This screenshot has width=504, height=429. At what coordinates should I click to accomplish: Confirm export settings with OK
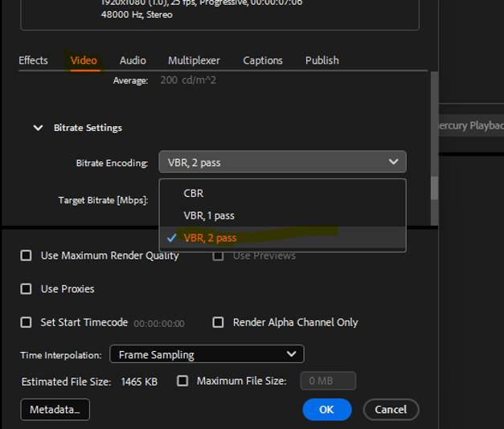(327, 410)
